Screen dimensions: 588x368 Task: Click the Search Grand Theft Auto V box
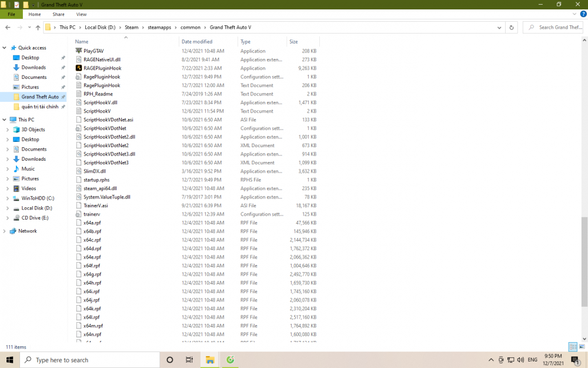tap(553, 28)
